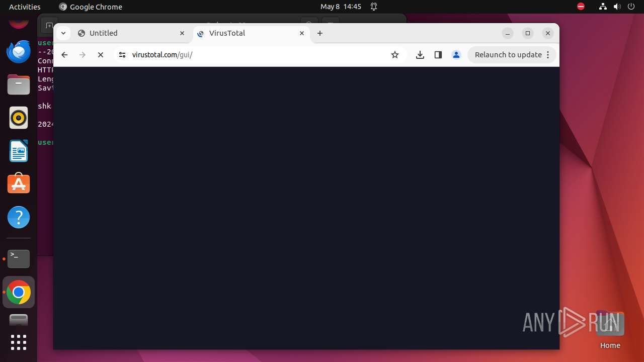
Task: Close the VirusTotal tab
Action: tap(302, 33)
